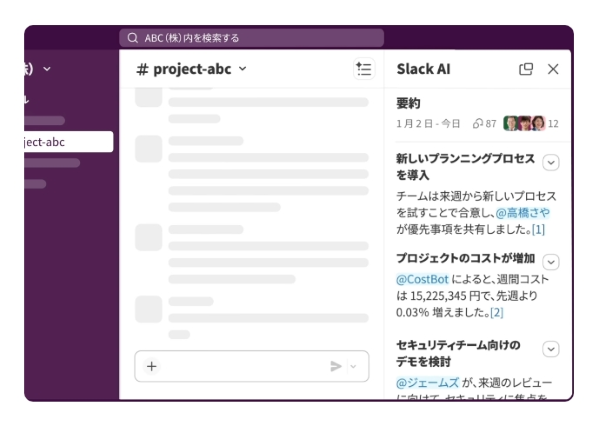Viewport: 600px width, 427px height.
Task: Click the send message arrow icon
Action: tap(336, 366)
